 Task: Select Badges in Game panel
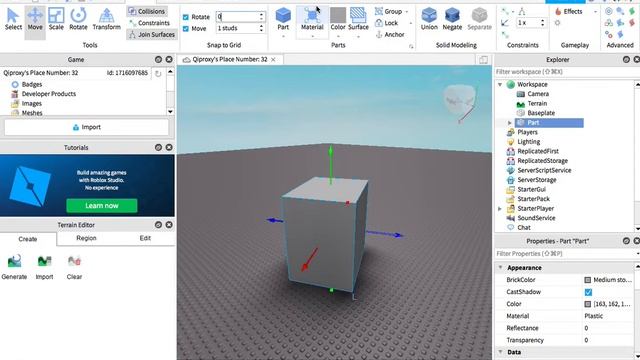pyautogui.click(x=31, y=84)
